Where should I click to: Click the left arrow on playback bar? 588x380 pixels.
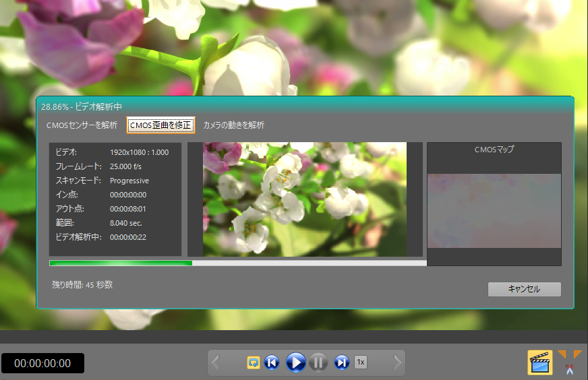coord(216,363)
